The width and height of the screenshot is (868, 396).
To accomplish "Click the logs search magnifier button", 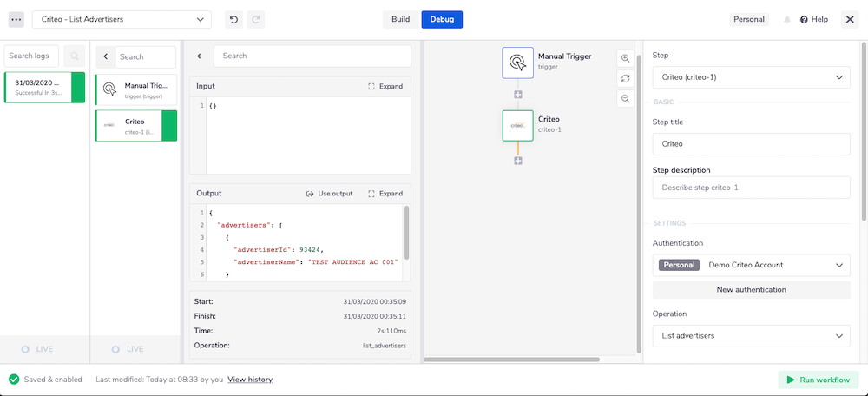I will click(x=74, y=56).
